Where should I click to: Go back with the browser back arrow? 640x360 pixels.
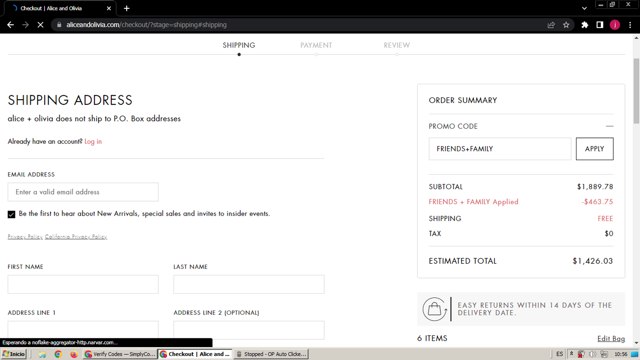click(x=11, y=25)
